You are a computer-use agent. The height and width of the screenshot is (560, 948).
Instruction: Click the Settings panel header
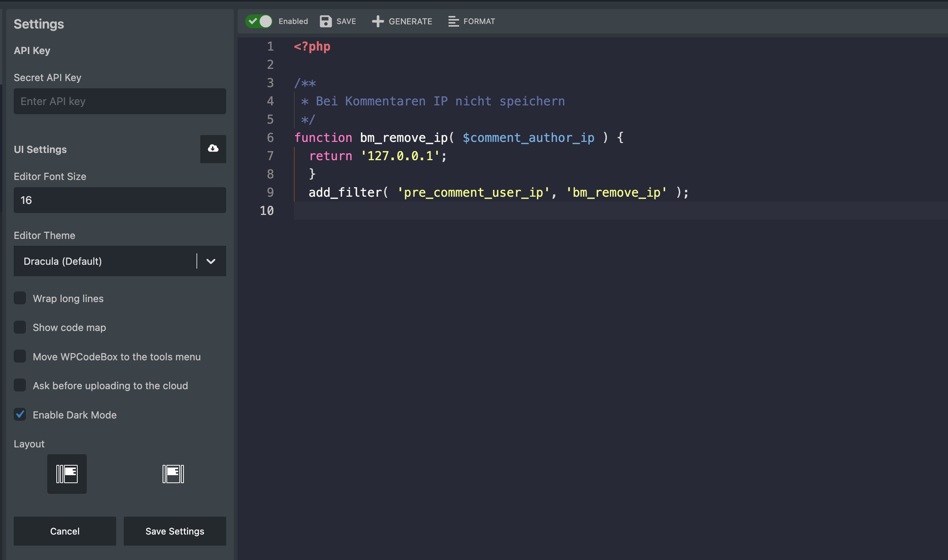(x=39, y=24)
